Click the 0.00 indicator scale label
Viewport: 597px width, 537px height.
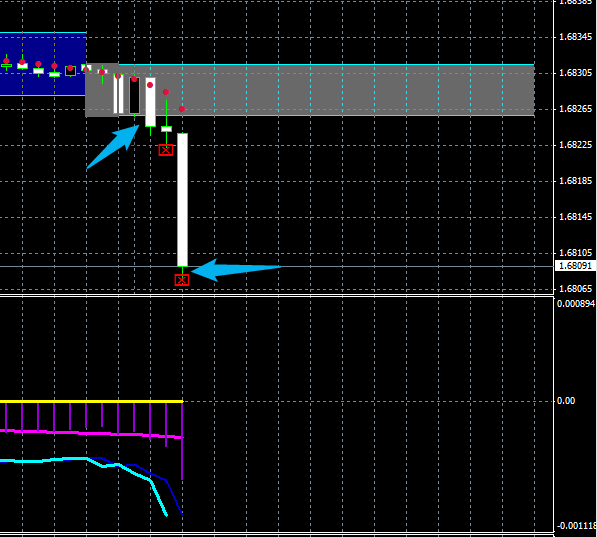click(566, 401)
